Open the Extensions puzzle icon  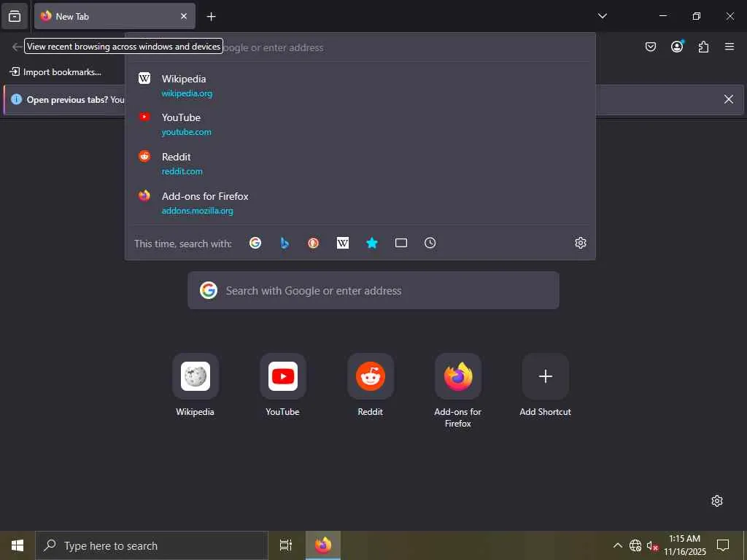click(x=703, y=47)
